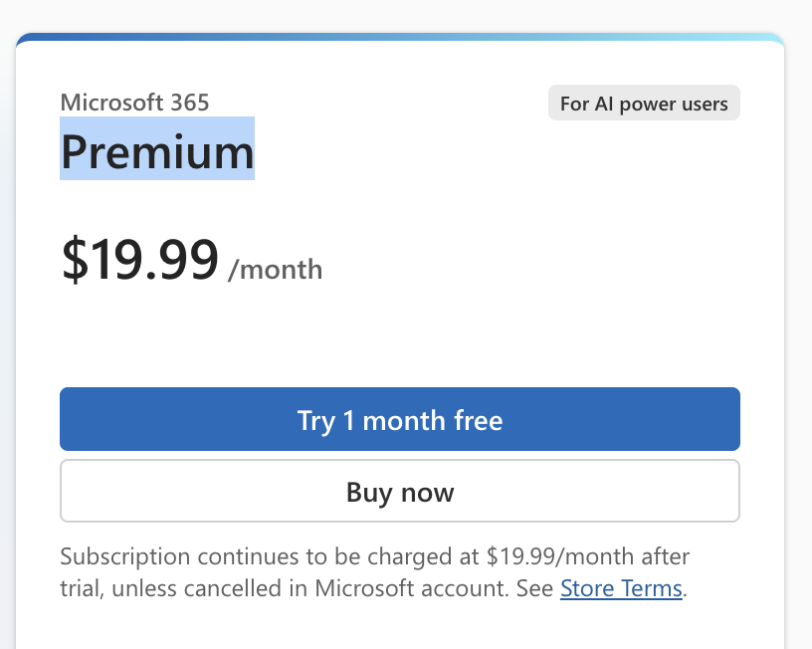Screen dimensions: 812x649
Task: Click the /month text beside the price
Action: click(276, 269)
